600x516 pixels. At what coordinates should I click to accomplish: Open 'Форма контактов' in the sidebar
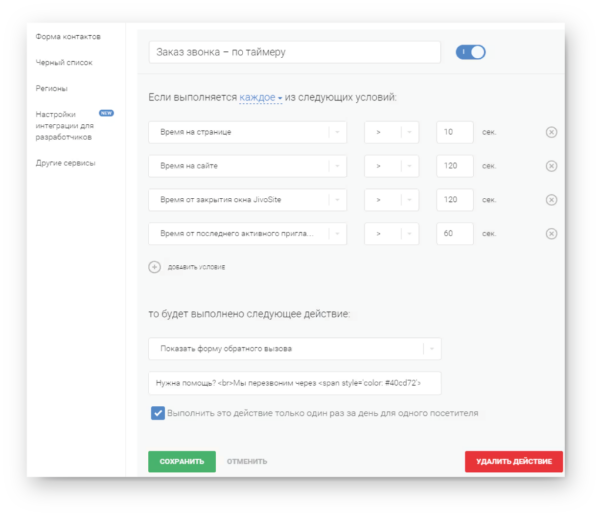(68, 37)
